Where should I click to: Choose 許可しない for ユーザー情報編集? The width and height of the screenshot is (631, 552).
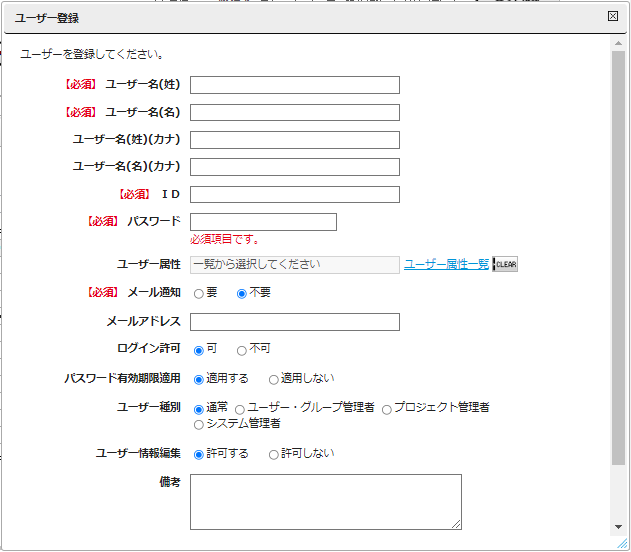tap(274, 455)
